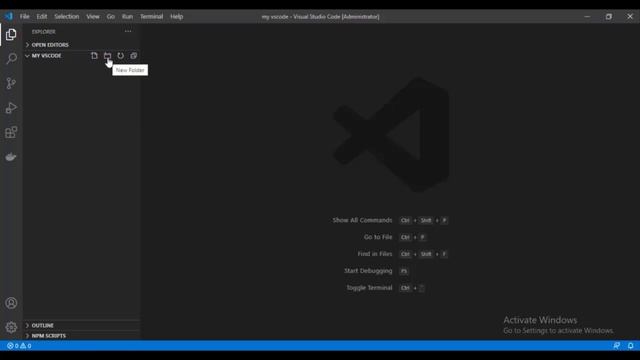
Task: Open the Run and Debug view
Action: click(11, 108)
